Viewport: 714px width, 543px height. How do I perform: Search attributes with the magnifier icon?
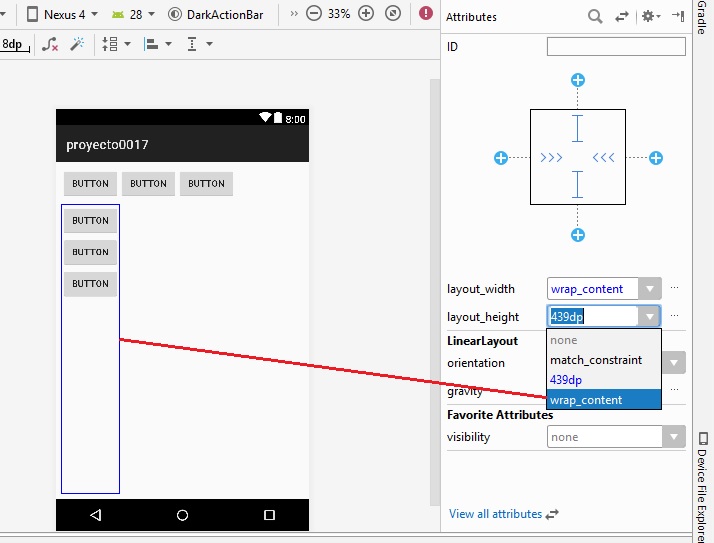click(x=595, y=16)
